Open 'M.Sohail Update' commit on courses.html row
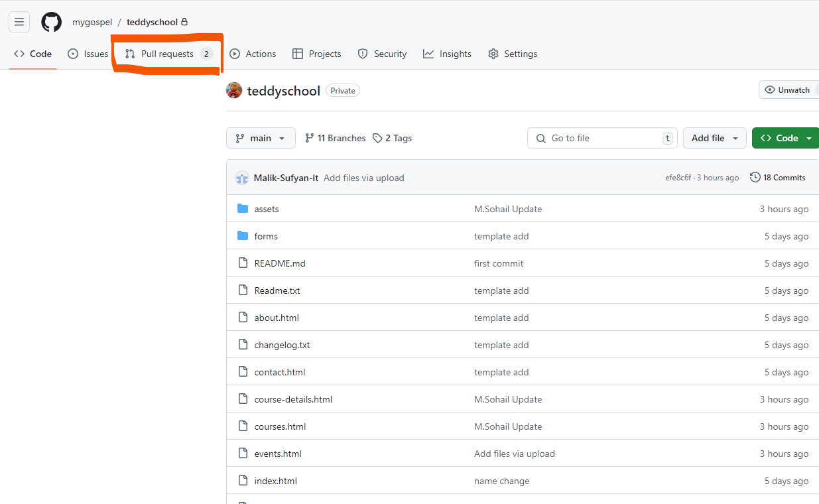The image size is (819, 504). [508, 426]
